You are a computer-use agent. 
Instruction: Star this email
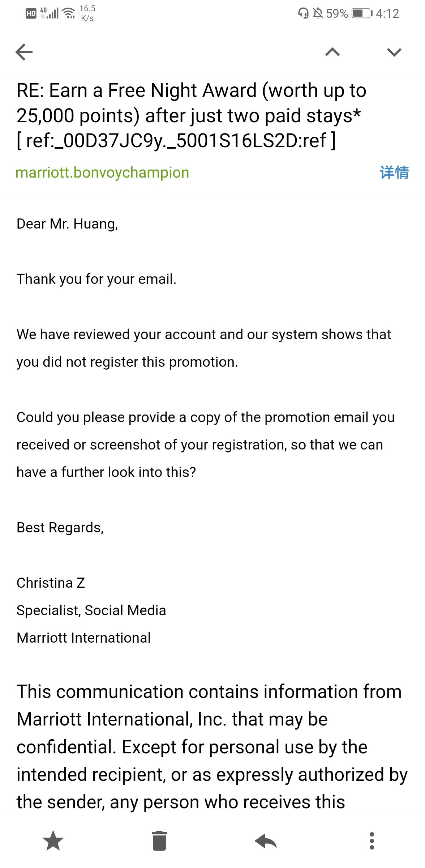click(x=53, y=841)
